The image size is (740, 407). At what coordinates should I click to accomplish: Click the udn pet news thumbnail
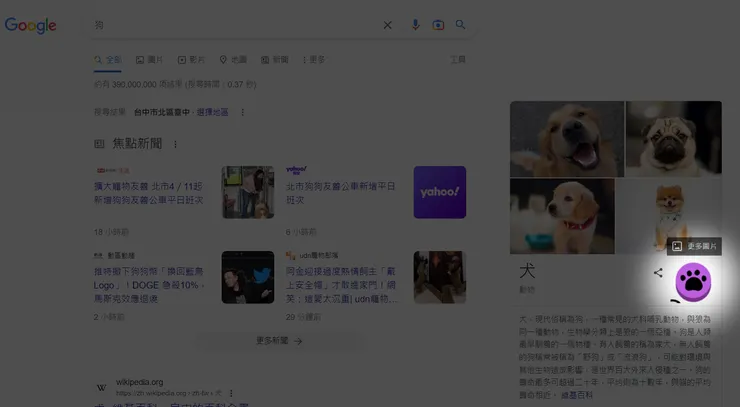pos(440,277)
